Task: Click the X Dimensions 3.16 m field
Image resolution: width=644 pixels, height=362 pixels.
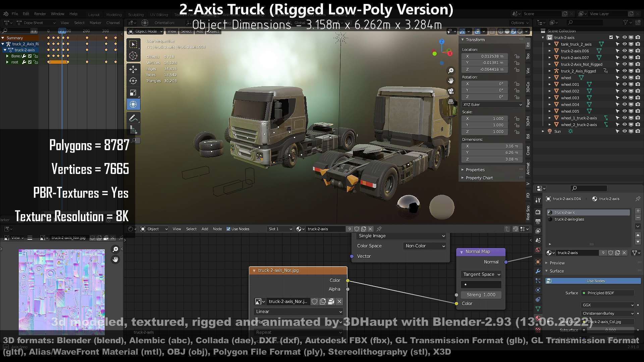Action: pyautogui.click(x=491, y=146)
